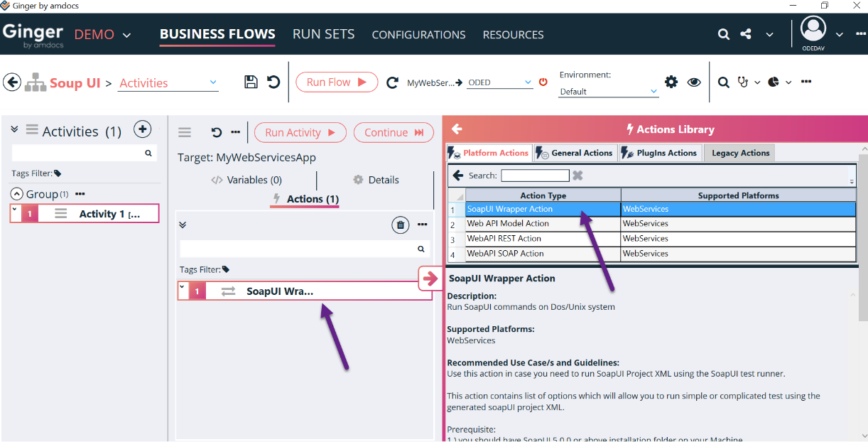Click the Continue button

click(394, 132)
